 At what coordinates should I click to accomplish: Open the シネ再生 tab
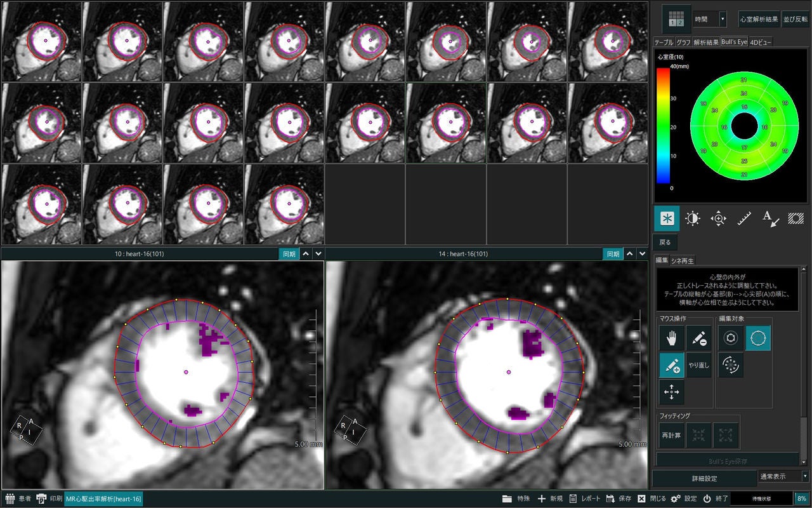click(683, 260)
